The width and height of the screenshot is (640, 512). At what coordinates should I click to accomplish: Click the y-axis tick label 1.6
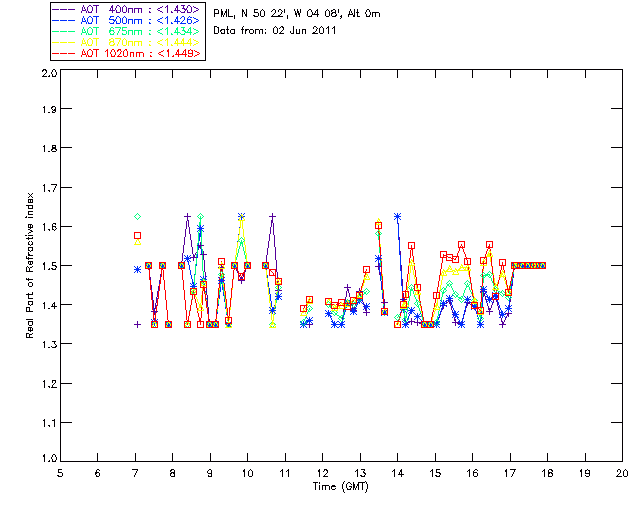pyautogui.click(x=49, y=227)
